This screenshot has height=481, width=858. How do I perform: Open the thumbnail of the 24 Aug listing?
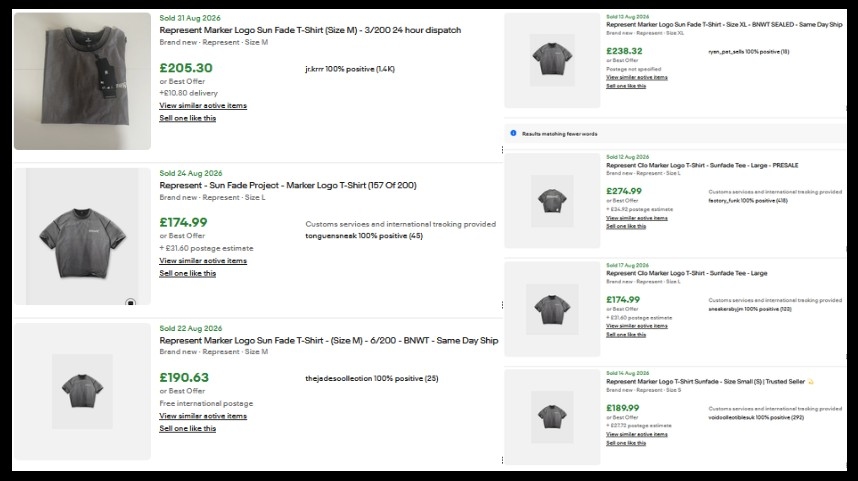tap(82, 236)
